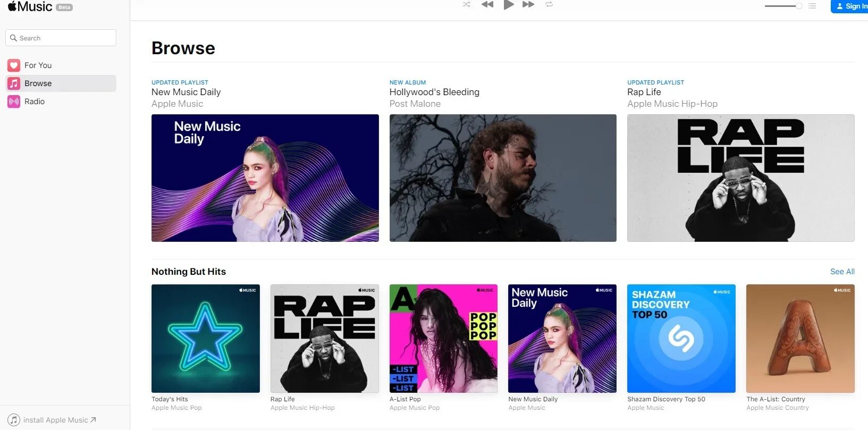
Task: Click Apple Music Hip-Hop under featured Rap Life
Action: [x=672, y=104]
